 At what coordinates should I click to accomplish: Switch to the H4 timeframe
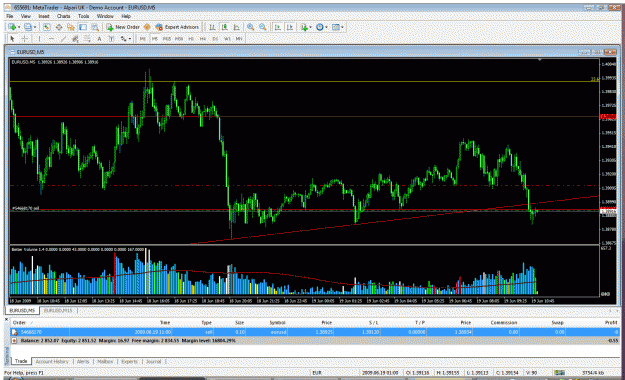203,39
